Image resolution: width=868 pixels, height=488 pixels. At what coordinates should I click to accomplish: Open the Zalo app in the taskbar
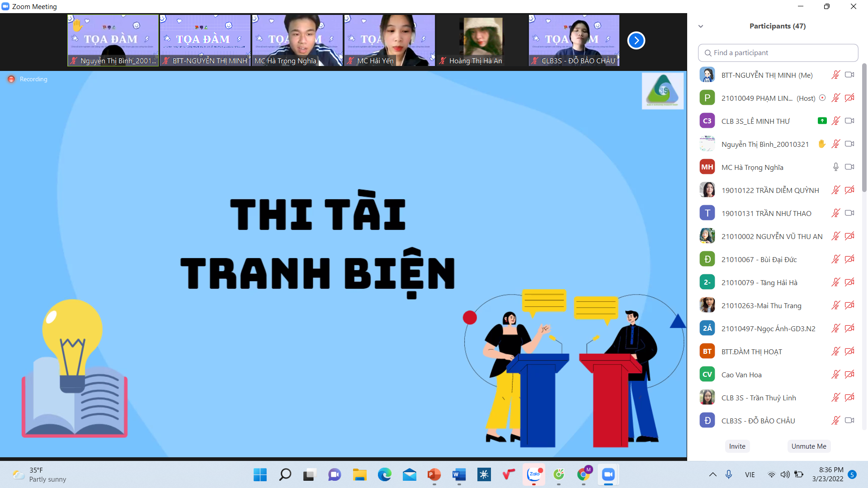tap(534, 474)
